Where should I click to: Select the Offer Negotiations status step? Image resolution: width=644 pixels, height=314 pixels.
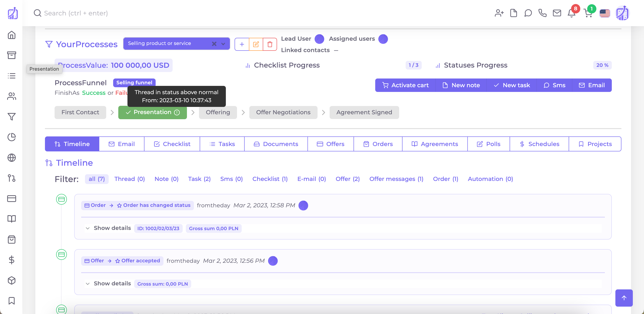283,112
